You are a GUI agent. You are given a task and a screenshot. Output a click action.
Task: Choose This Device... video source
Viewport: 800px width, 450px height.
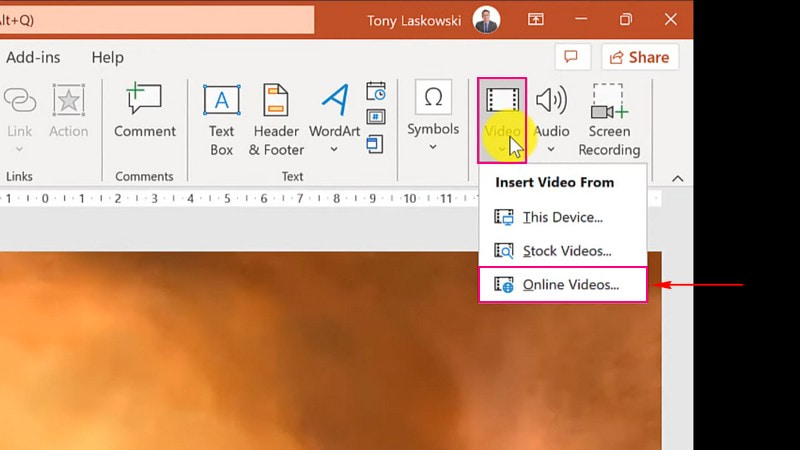pyautogui.click(x=563, y=217)
